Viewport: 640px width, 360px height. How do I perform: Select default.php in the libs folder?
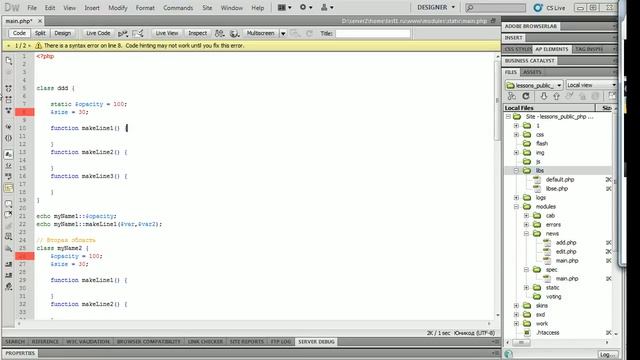[x=560, y=180]
